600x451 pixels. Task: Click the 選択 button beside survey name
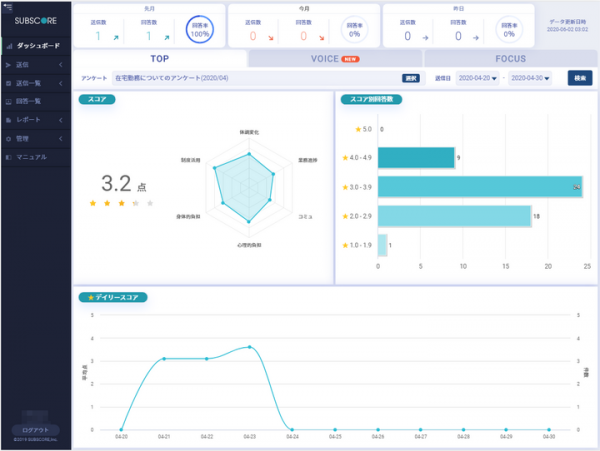[x=411, y=77]
